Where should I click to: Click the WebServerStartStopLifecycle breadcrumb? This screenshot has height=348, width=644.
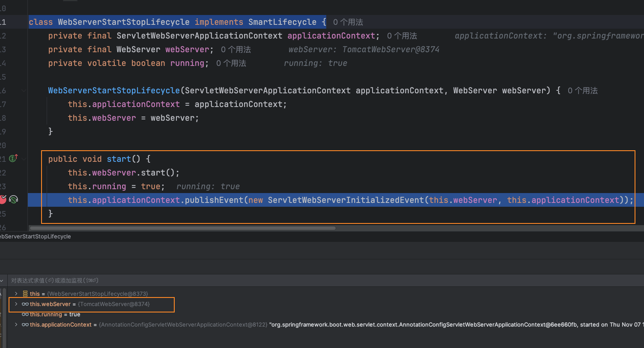36,236
